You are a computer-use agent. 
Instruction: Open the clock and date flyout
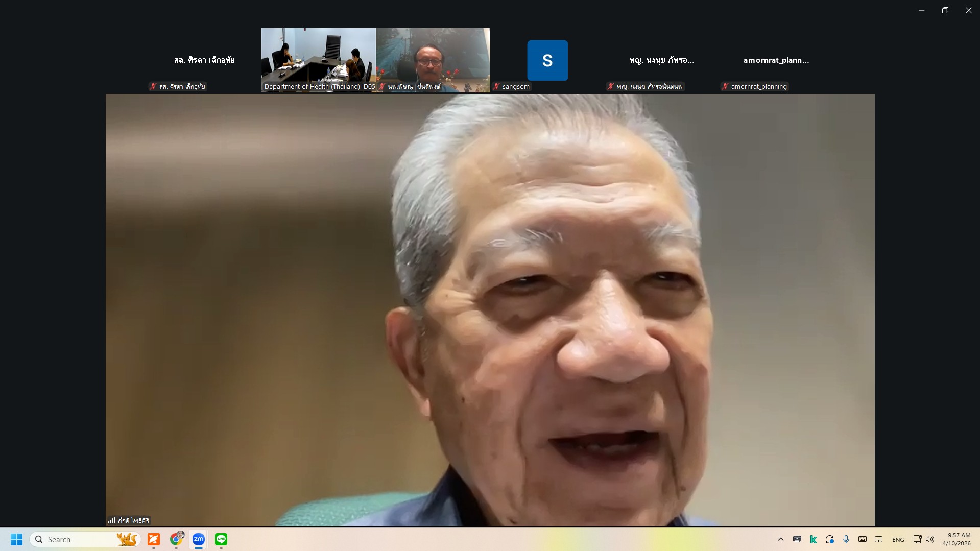[x=956, y=539]
